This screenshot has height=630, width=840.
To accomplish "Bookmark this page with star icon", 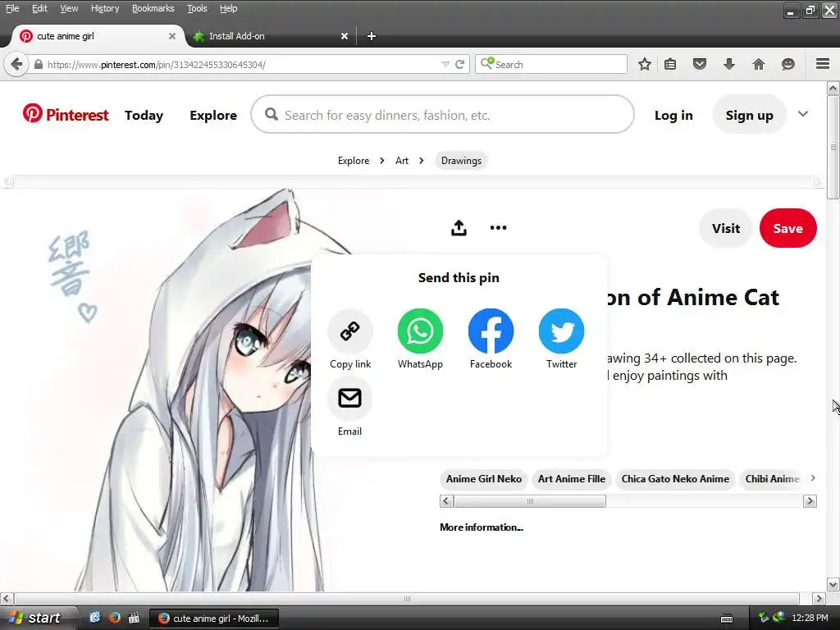I will click(x=645, y=64).
